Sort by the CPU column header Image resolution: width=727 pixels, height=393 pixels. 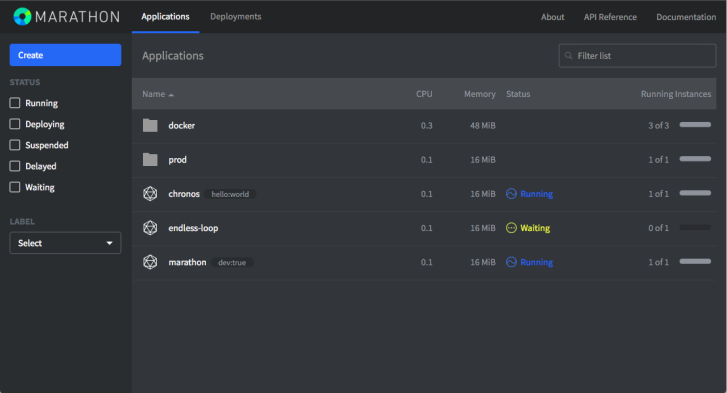tap(424, 94)
